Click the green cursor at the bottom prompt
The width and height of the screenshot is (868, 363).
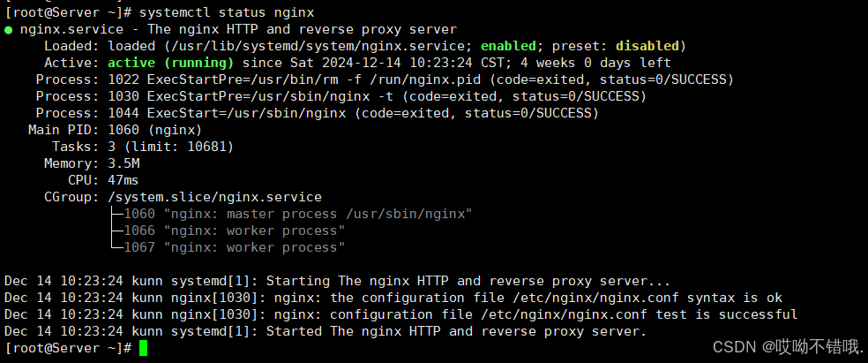[144, 349]
